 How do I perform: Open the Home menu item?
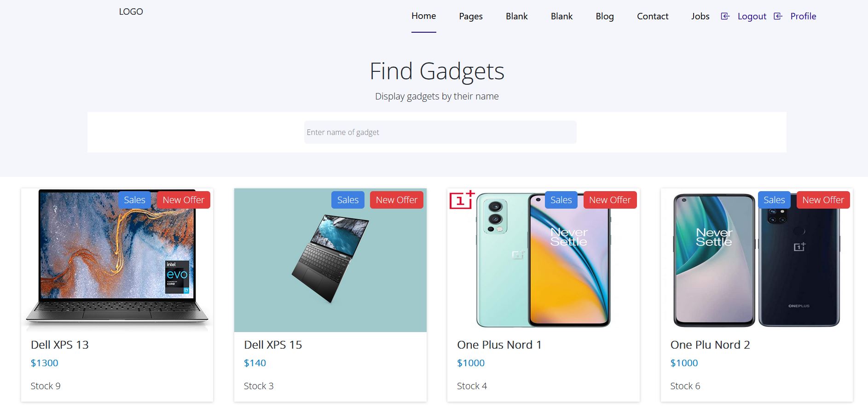[x=423, y=16]
